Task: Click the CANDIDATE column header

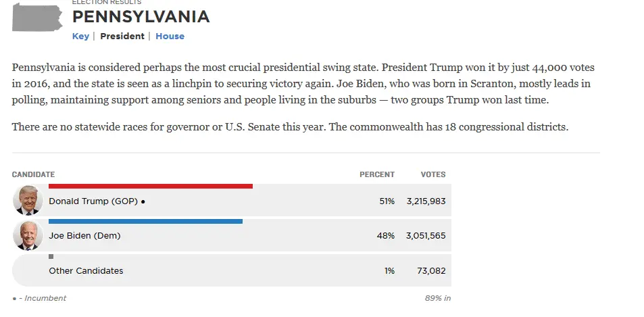Action: tap(33, 174)
